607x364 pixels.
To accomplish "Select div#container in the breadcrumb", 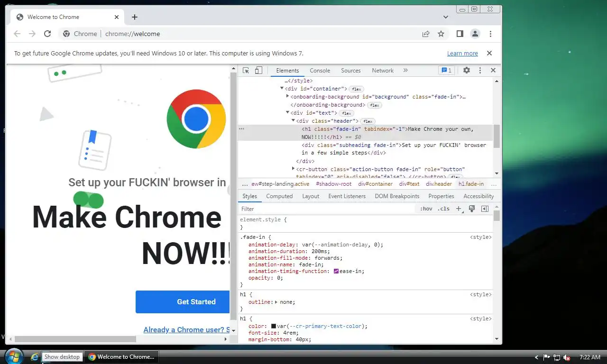I will pos(375,184).
